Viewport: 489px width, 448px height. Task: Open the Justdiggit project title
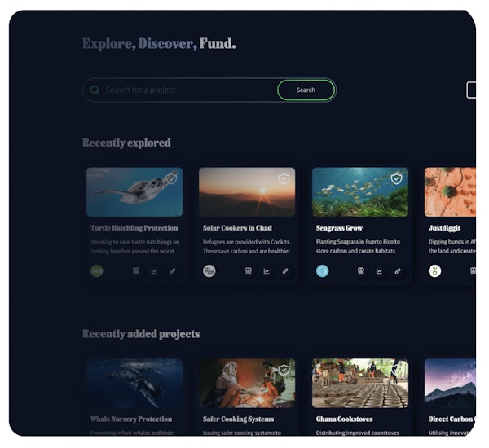pyautogui.click(x=444, y=228)
